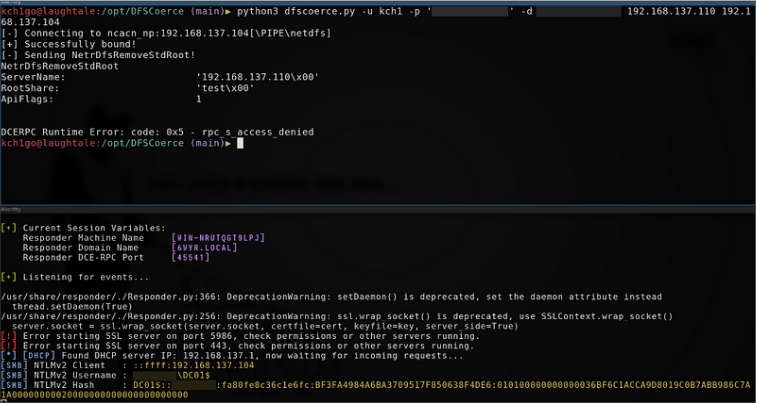Image resolution: width=758 pixels, height=403 pixels.
Task: Click the ApiFlags value '1'
Action: click(199, 99)
